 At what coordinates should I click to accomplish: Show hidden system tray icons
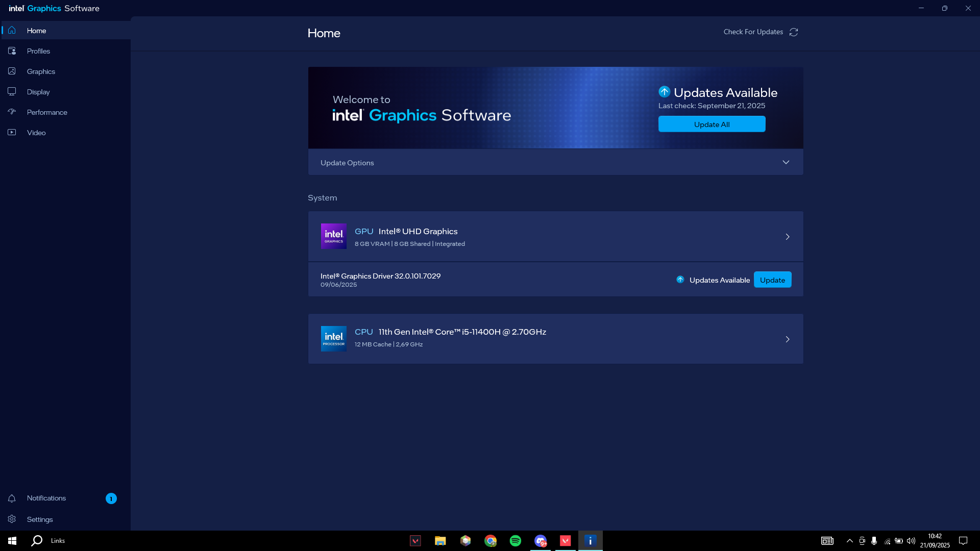(849, 541)
